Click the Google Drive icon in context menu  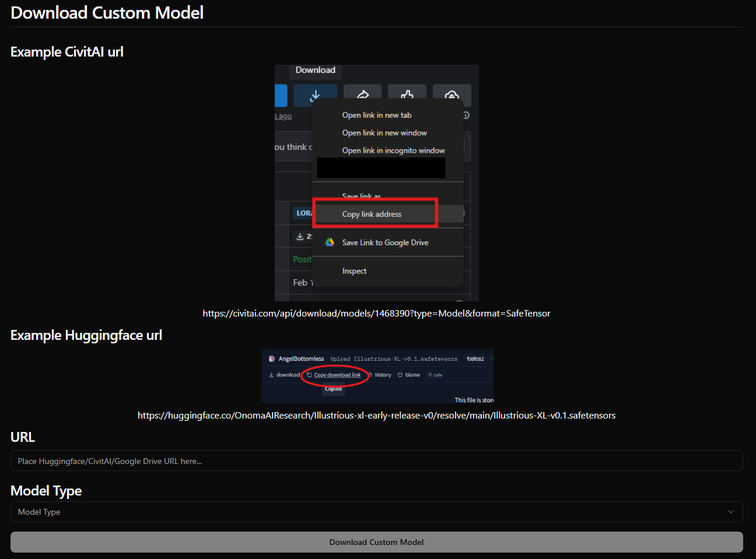(330, 242)
